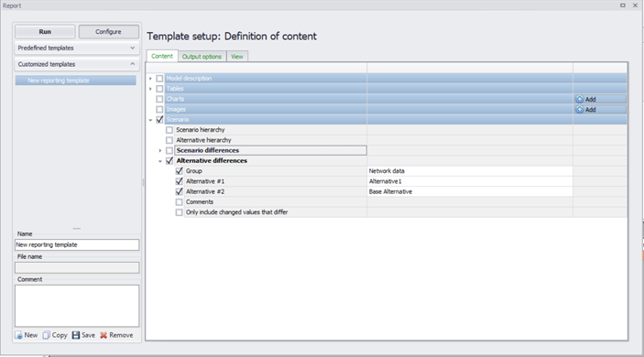
Task: Select the Scenario differences row label
Action: [208, 151]
